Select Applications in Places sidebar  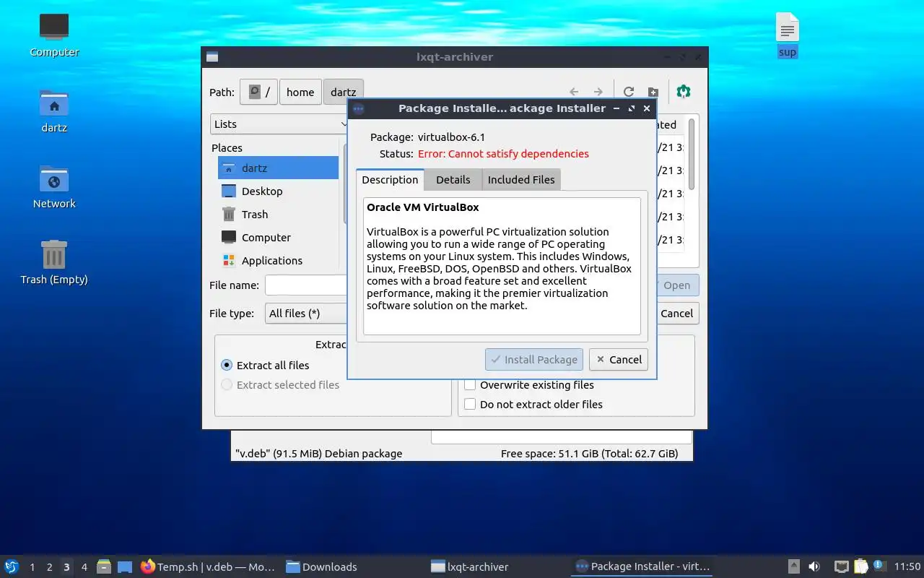pos(278,261)
